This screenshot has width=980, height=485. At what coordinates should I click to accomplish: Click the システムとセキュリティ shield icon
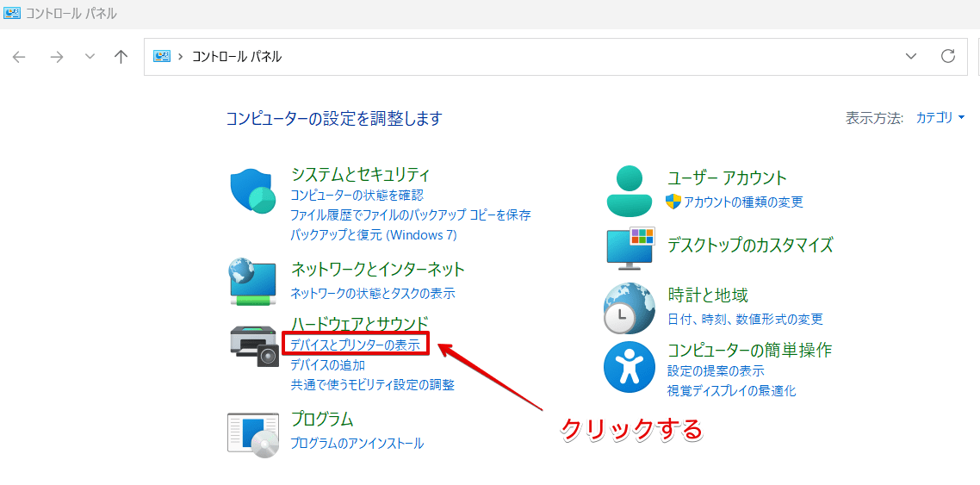point(254,192)
